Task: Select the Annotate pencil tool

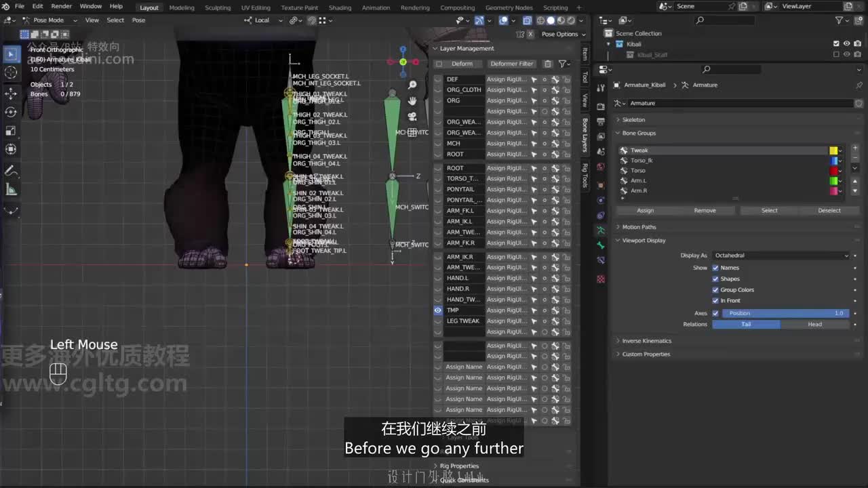Action: tap(11, 171)
